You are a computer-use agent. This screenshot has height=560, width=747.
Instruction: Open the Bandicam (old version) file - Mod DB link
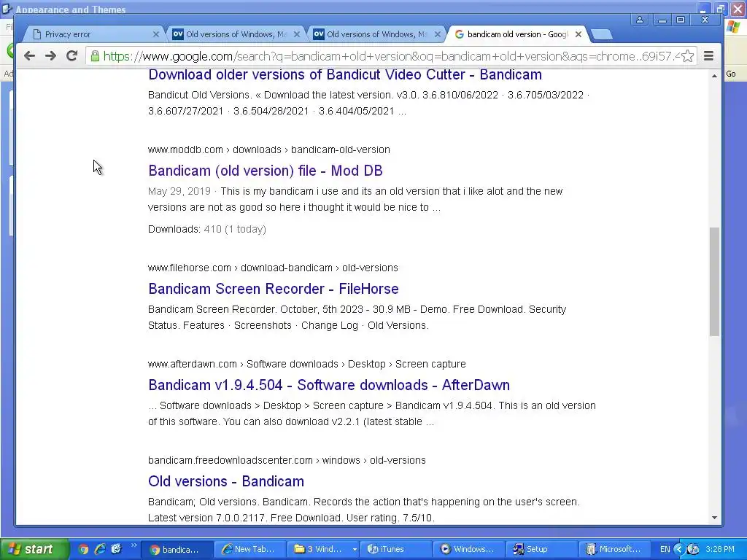point(266,171)
